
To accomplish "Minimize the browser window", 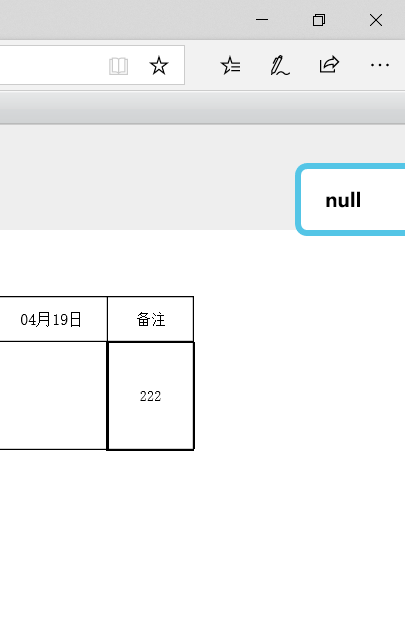I will 262,19.
